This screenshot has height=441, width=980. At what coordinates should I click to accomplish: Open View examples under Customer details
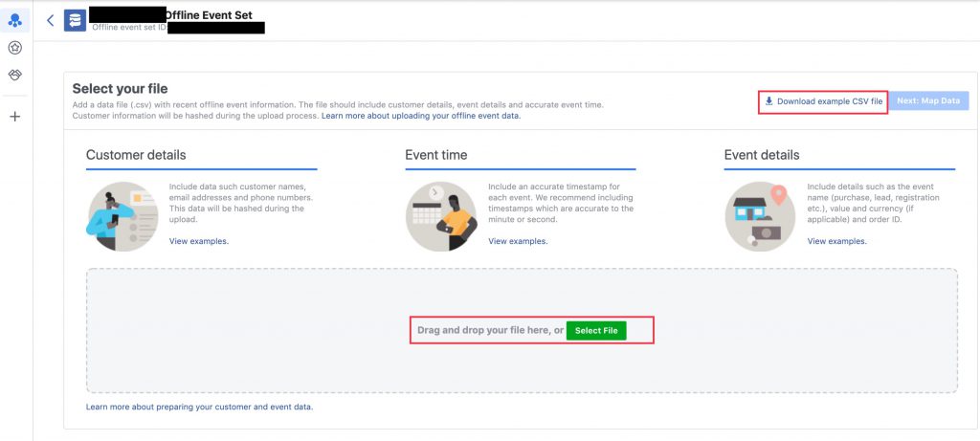click(x=199, y=241)
